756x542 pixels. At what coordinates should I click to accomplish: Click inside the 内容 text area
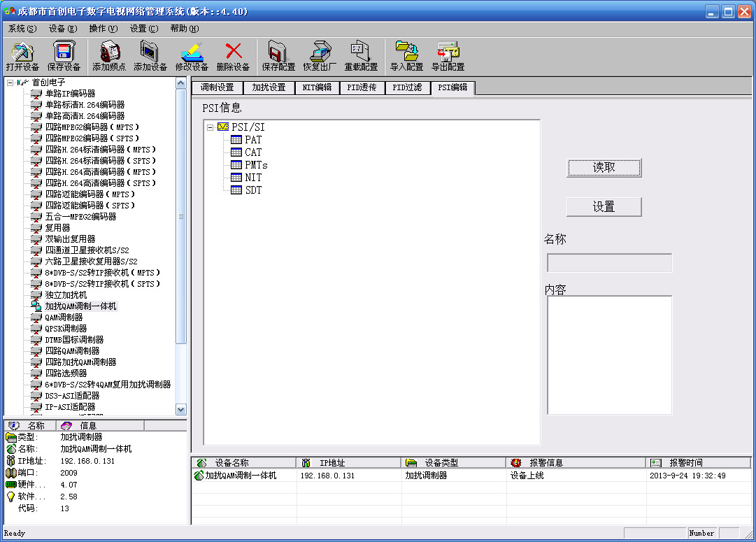(609, 355)
